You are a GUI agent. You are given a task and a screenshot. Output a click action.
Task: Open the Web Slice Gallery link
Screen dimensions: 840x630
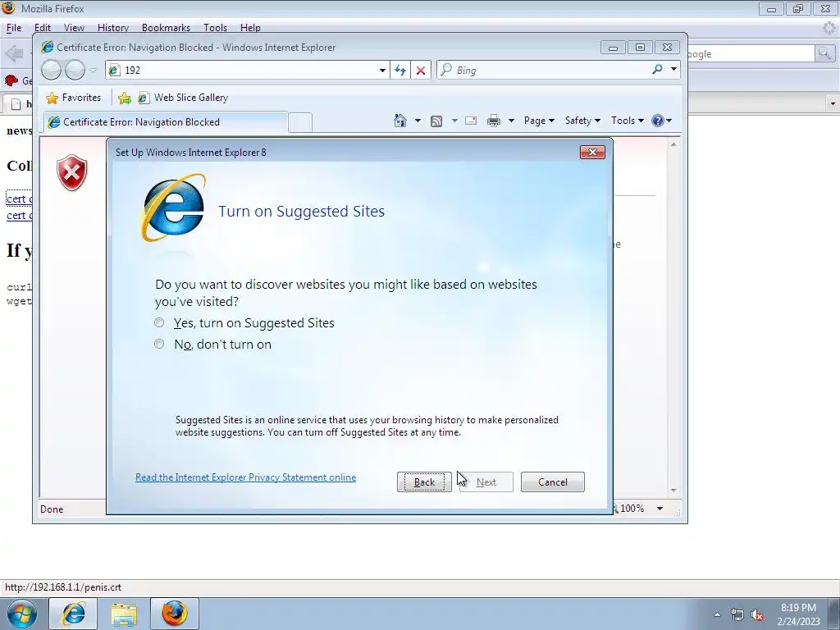pos(183,98)
